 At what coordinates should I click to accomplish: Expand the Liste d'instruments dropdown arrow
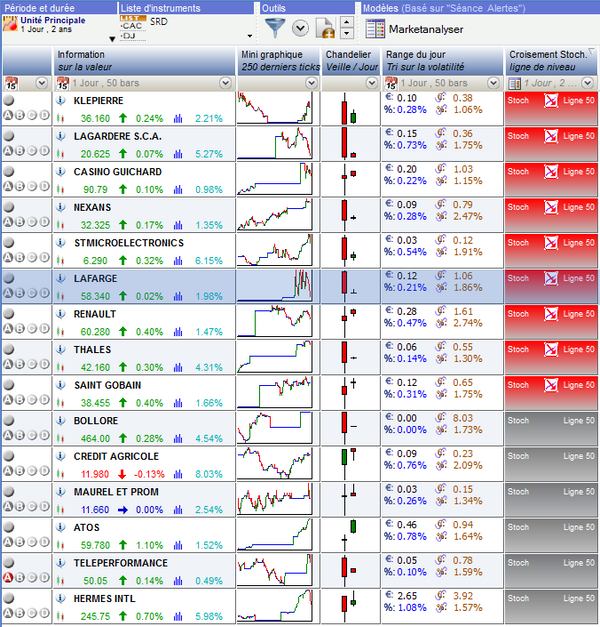point(250,36)
